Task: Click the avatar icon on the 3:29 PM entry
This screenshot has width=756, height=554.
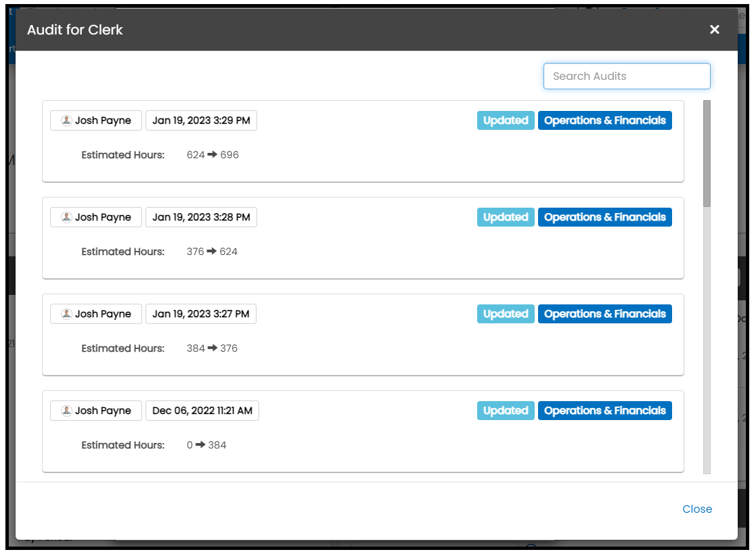Action: pos(66,120)
